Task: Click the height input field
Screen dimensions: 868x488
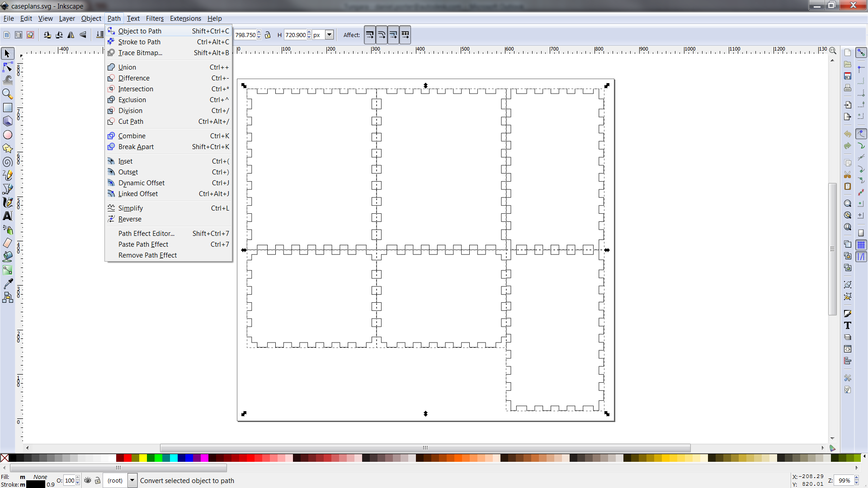Action: pyautogui.click(x=295, y=35)
